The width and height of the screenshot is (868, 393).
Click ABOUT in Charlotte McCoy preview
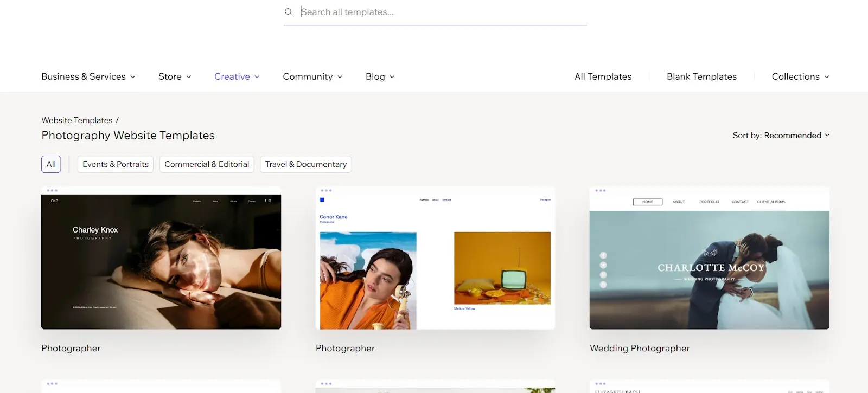679,202
